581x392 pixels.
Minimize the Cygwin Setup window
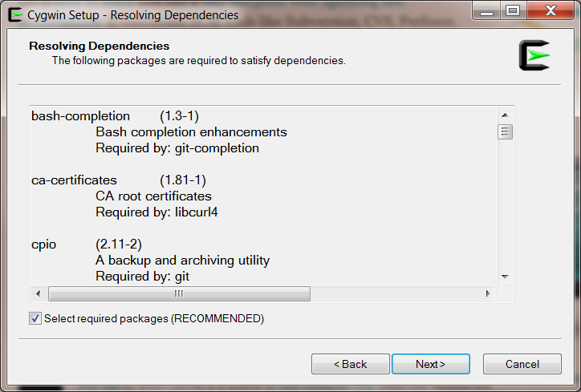[x=486, y=11]
